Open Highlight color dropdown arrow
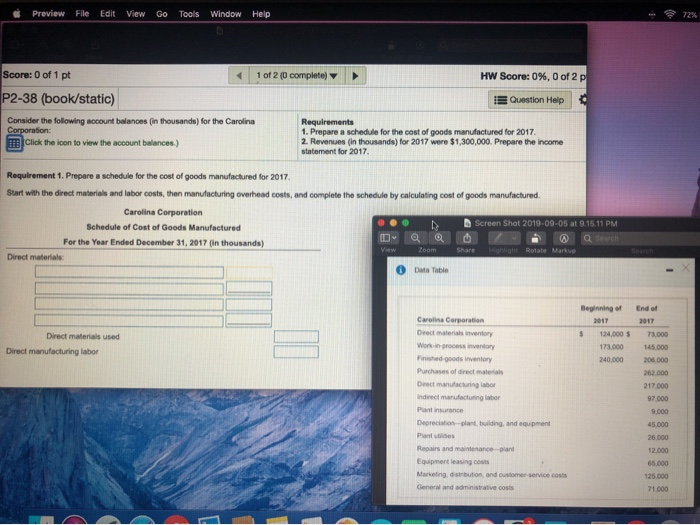 [515, 238]
